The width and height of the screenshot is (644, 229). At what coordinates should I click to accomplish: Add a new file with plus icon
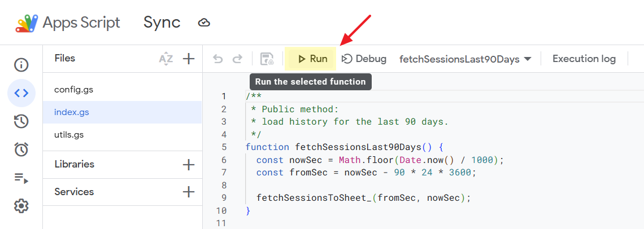(189, 59)
